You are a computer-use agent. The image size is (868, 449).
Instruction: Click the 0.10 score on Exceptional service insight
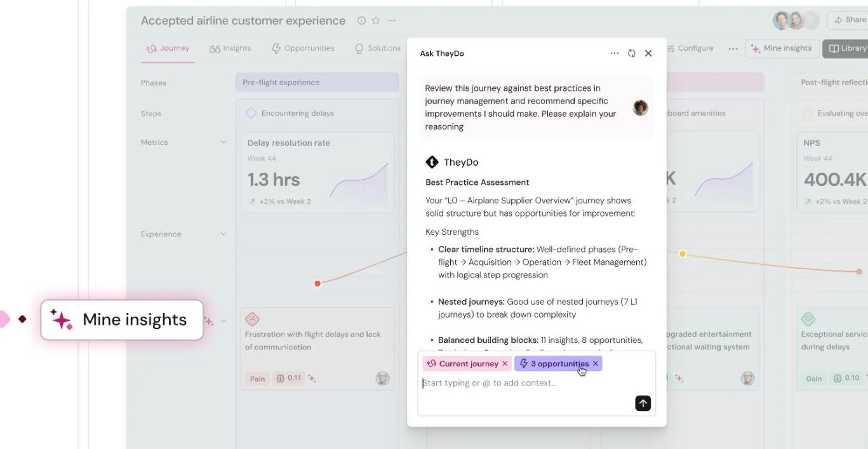pos(846,379)
